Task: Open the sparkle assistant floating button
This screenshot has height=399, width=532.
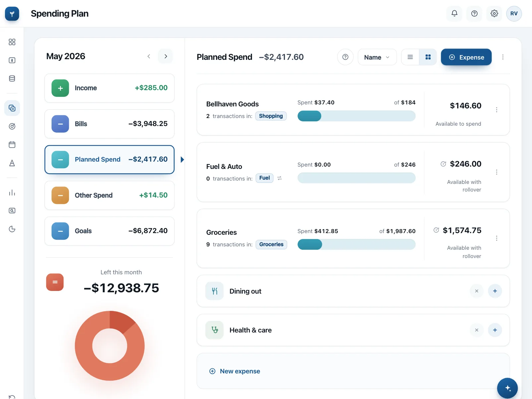Action: [x=507, y=388]
